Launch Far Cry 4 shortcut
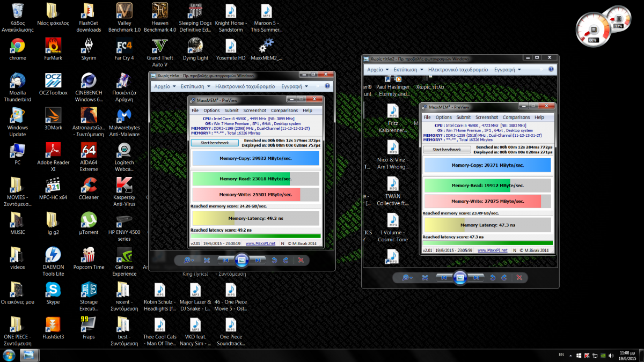The image size is (644, 362). click(125, 49)
